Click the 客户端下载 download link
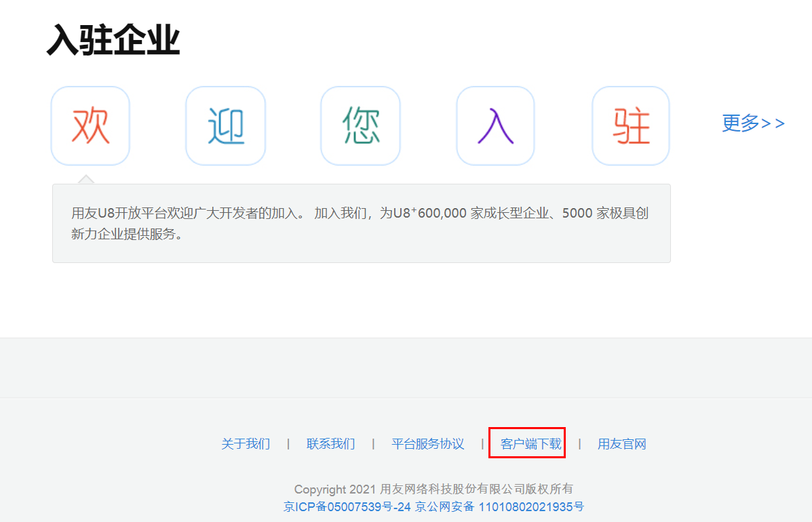The image size is (812, 522). coord(530,444)
